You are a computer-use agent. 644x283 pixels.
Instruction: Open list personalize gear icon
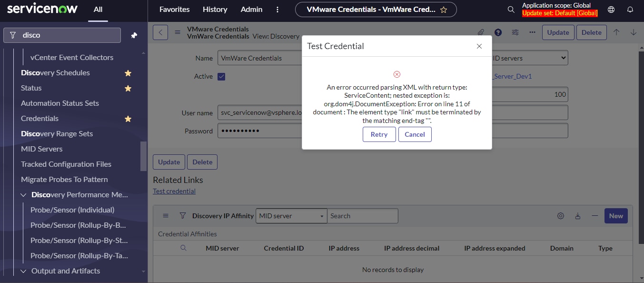tap(561, 216)
